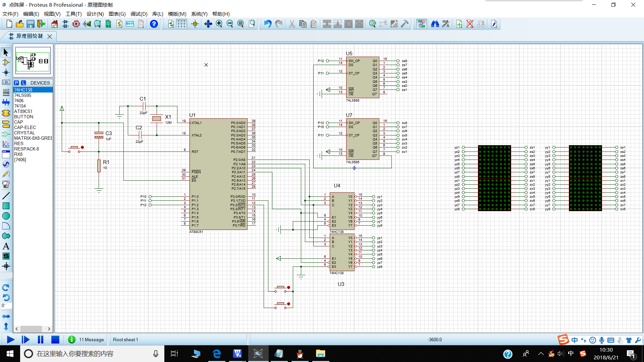The image size is (644, 362).
Task: Click the P pick devices button
Action: (16, 83)
